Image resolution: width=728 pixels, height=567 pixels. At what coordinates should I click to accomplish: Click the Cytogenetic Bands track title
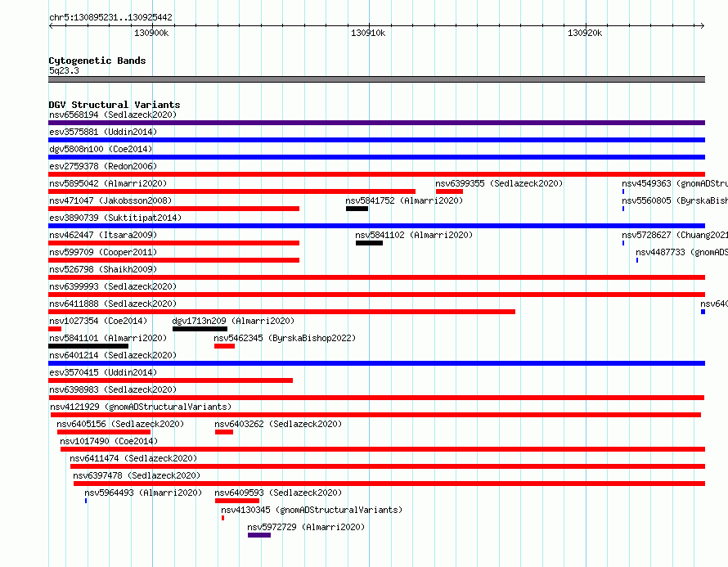97,61
